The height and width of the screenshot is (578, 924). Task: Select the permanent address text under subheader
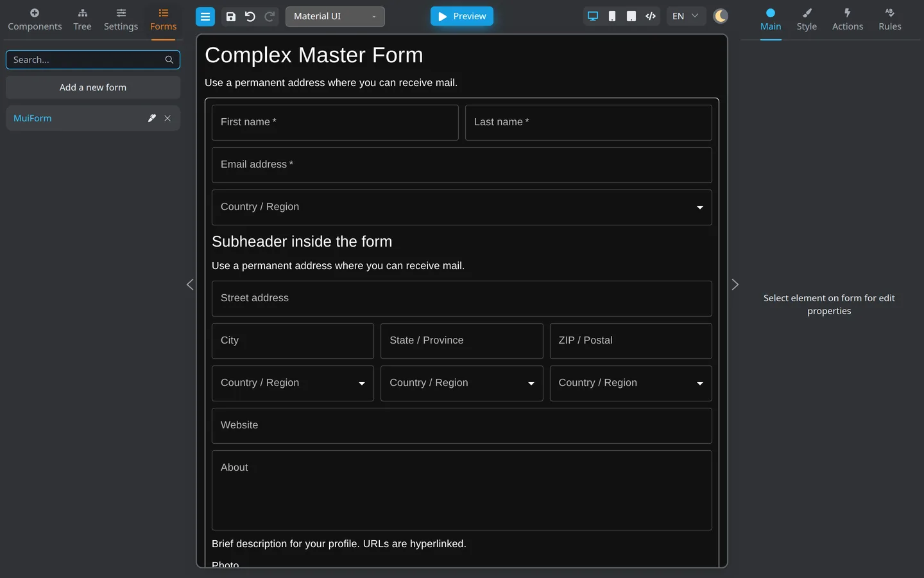pos(338,266)
